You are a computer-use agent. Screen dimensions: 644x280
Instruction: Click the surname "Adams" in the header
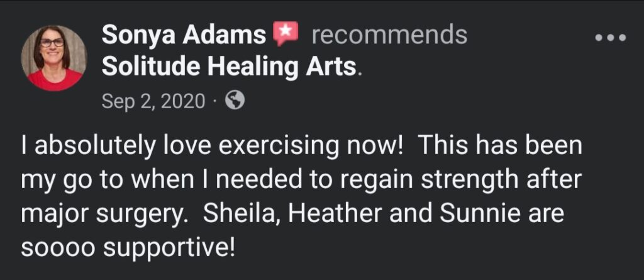[x=225, y=35]
